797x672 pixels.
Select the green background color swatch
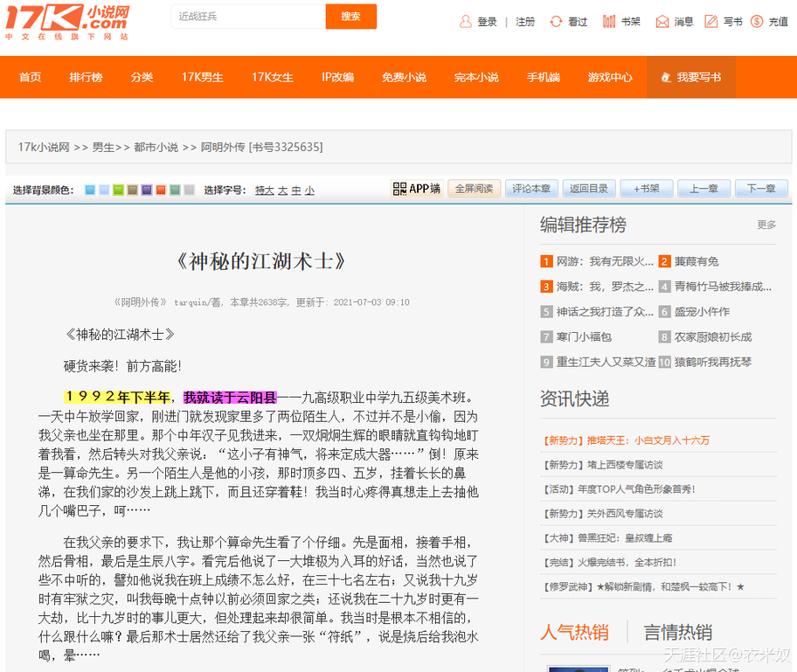coord(119,191)
